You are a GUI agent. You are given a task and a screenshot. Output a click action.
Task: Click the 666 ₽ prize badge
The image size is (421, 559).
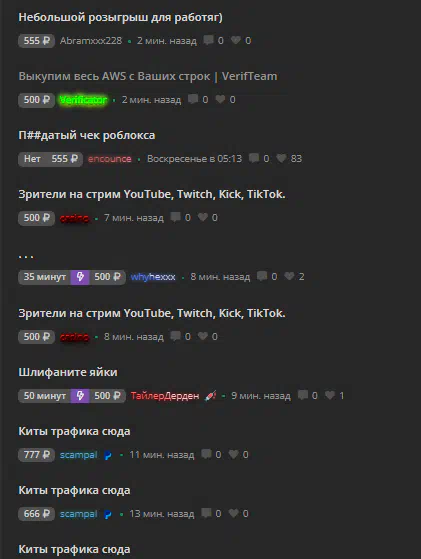click(36, 514)
